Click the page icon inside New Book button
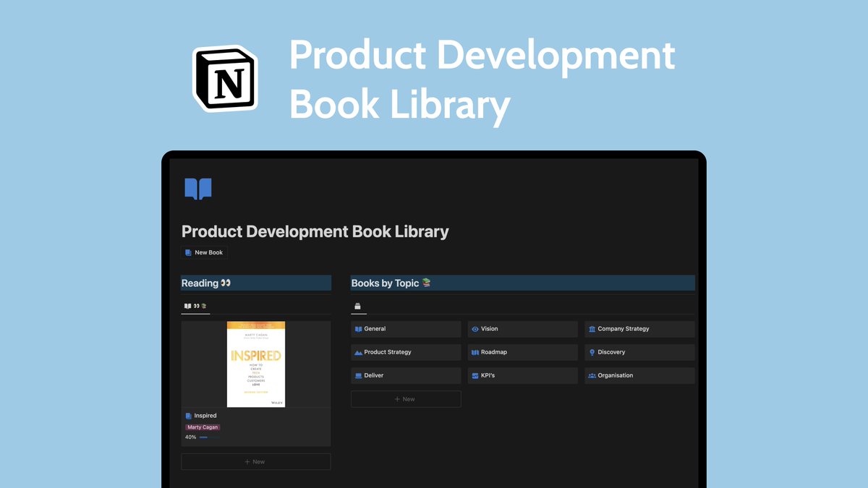Screen dimensions: 868x488 188,252
